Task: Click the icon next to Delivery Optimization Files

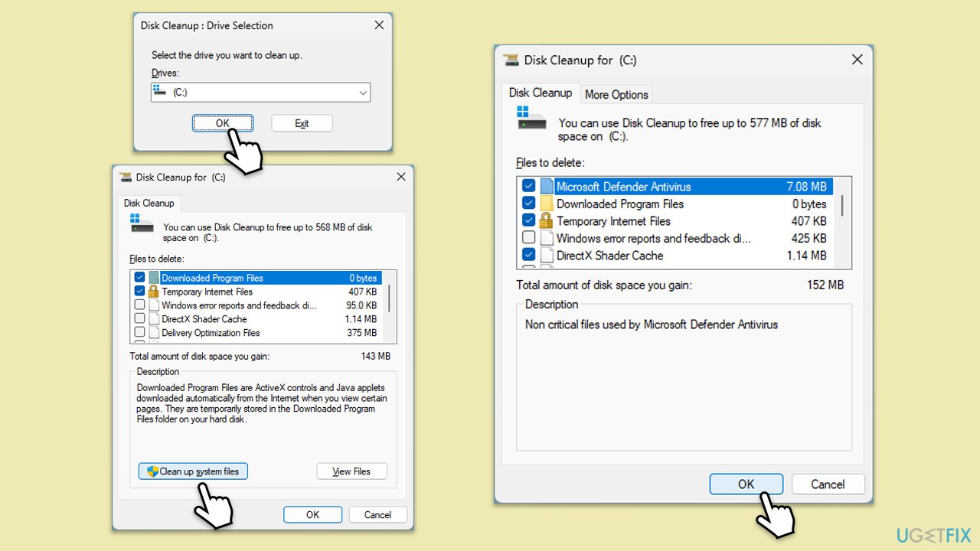Action: tap(155, 333)
